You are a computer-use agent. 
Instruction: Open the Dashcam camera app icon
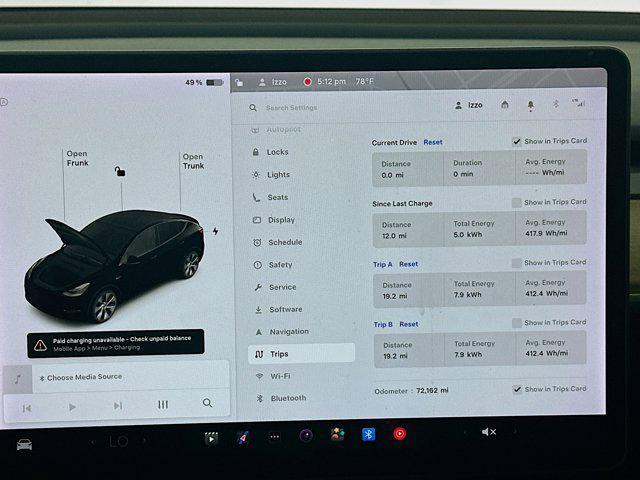[306, 436]
